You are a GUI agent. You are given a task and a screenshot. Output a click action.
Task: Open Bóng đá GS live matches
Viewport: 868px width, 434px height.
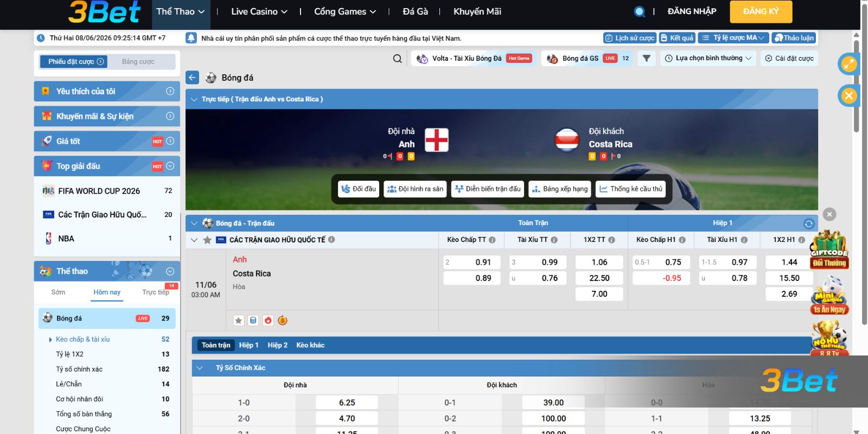pyautogui.click(x=588, y=59)
